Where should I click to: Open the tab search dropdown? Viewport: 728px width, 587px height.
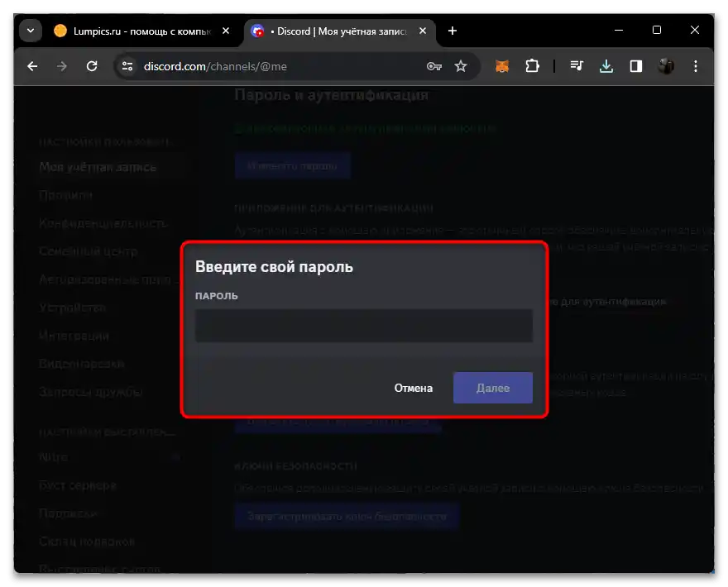(x=31, y=31)
